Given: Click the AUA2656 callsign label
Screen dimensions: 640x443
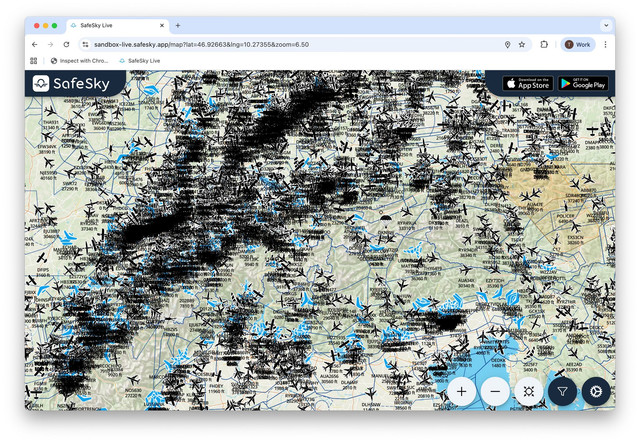Looking at the screenshot, I should coord(329,376).
